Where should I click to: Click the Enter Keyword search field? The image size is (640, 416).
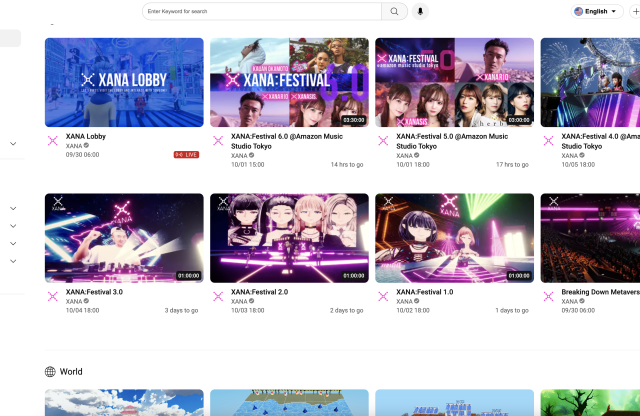pos(260,11)
